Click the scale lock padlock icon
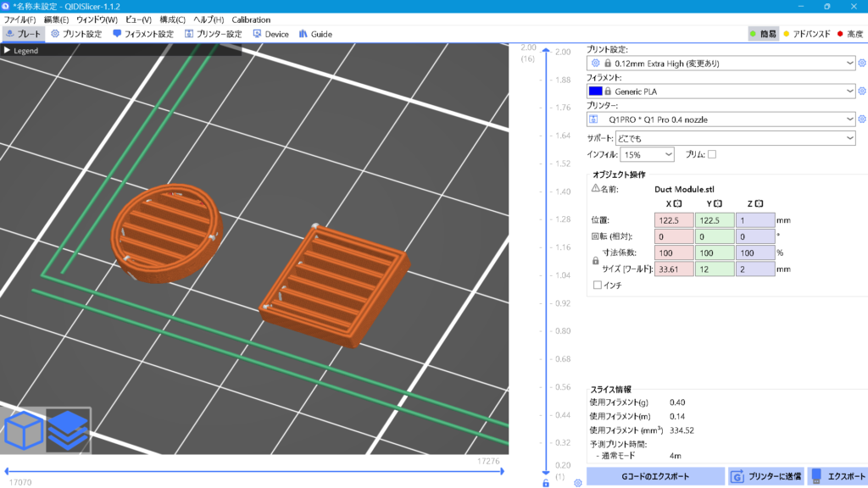This screenshot has width=868, height=488. click(595, 261)
